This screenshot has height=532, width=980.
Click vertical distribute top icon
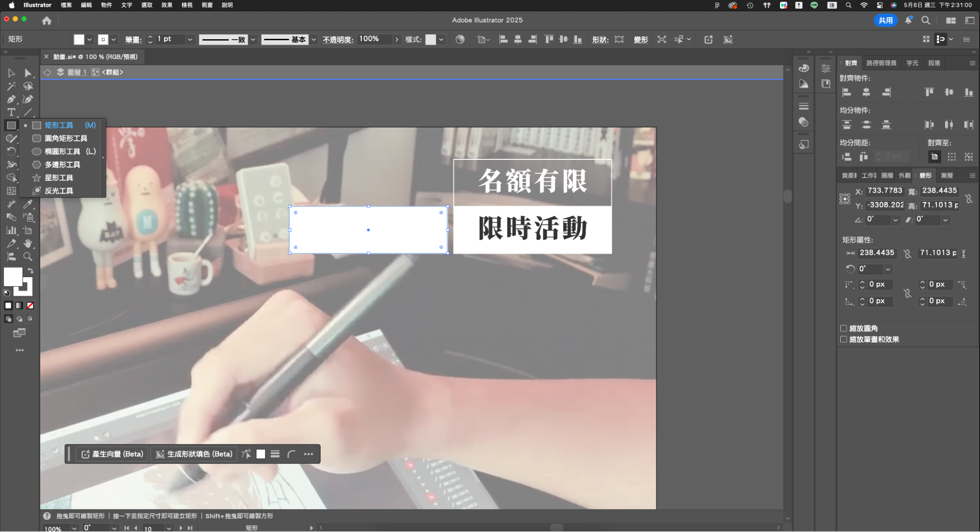(847, 125)
